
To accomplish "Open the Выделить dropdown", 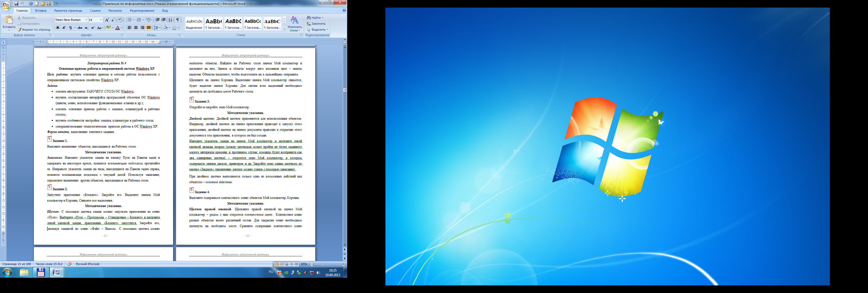I will (317, 30).
